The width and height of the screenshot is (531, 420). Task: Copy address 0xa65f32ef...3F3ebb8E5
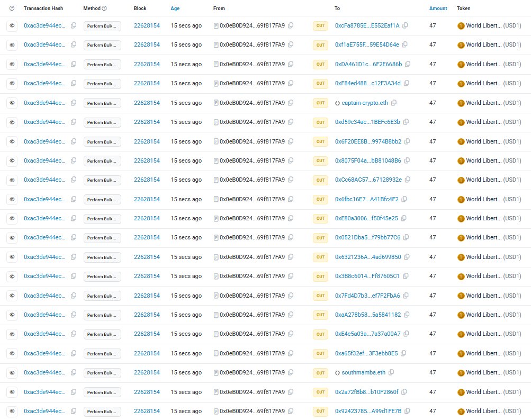point(403,353)
